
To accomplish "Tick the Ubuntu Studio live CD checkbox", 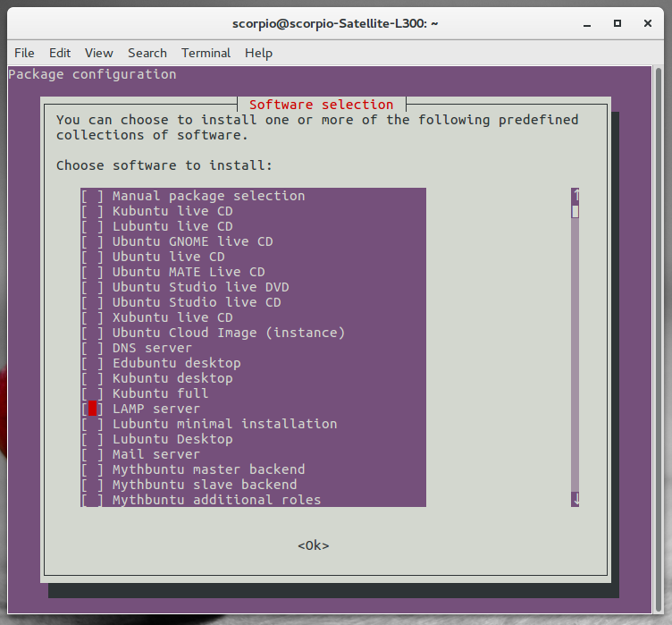I will pyautogui.click(x=93, y=302).
